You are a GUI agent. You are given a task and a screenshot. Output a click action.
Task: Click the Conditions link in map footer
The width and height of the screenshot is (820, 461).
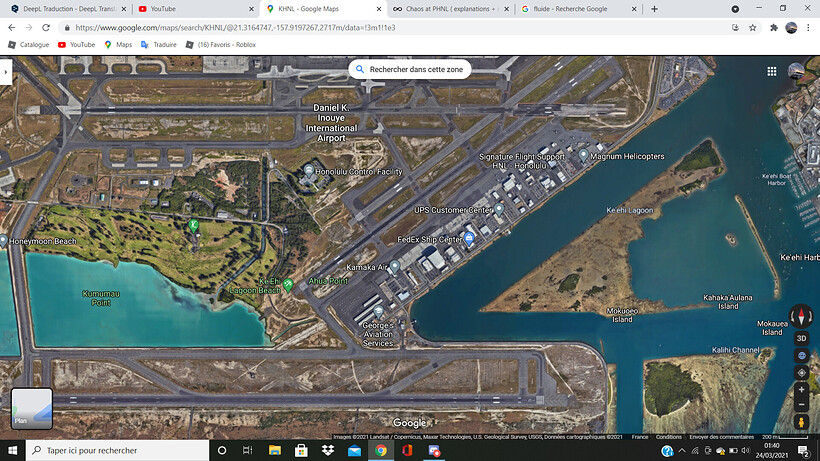668,437
